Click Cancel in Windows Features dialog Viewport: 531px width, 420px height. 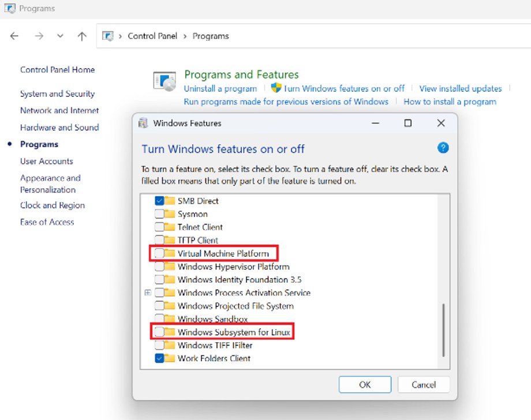424,385
